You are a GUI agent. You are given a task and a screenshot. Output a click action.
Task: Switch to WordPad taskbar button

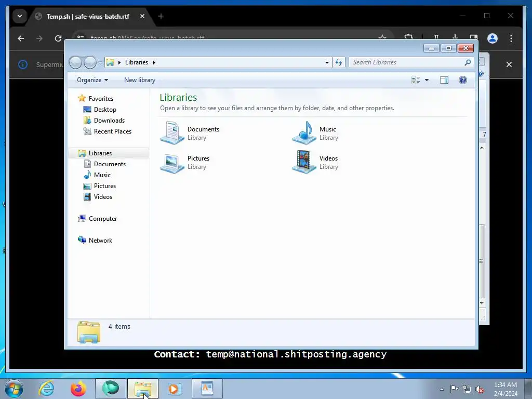[207, 389]
